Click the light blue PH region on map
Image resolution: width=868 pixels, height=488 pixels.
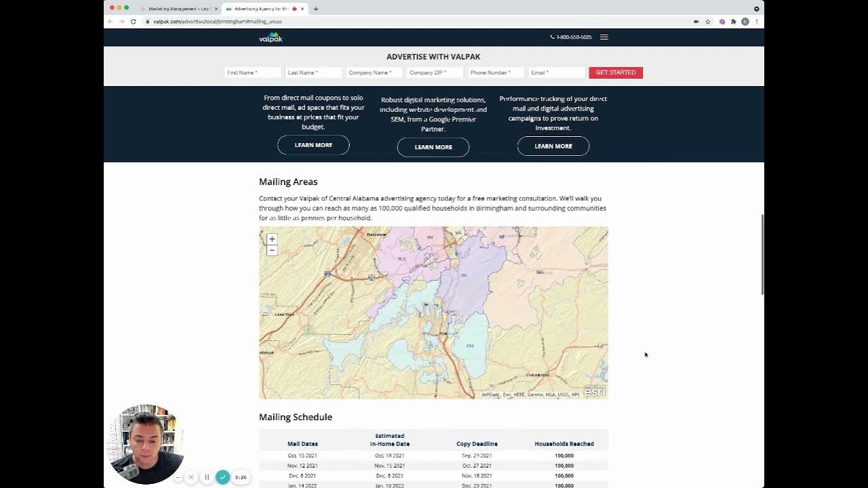(x=470, y=346)
